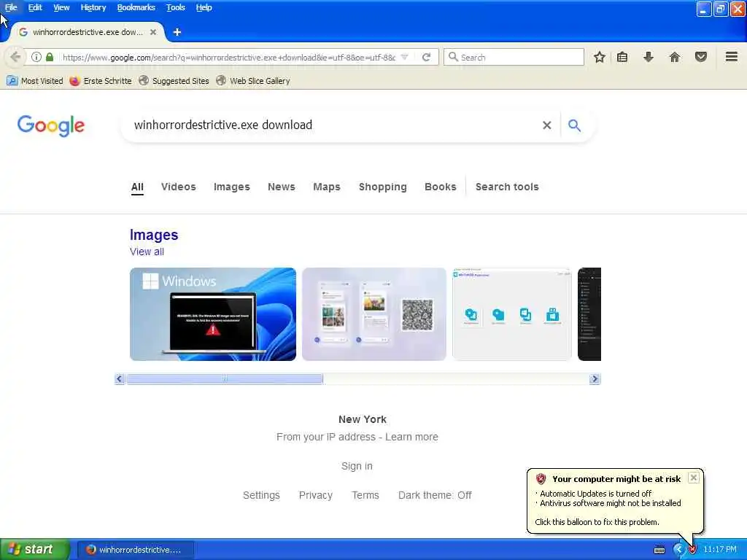
Task: Close the winhorrordestrictive.exe tab
Action: pos(153,32)
